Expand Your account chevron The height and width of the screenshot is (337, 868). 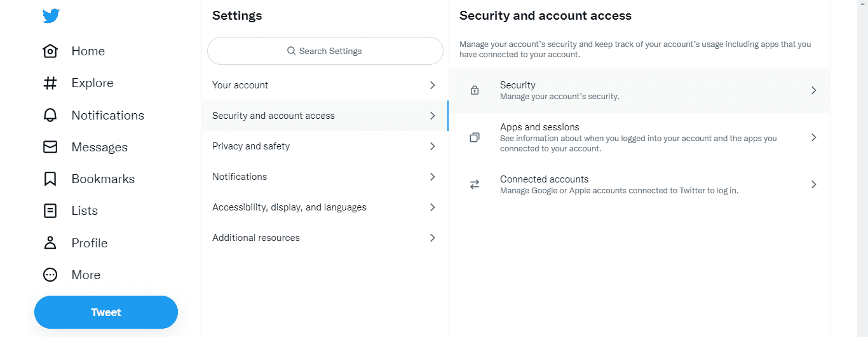coord(432,85)
